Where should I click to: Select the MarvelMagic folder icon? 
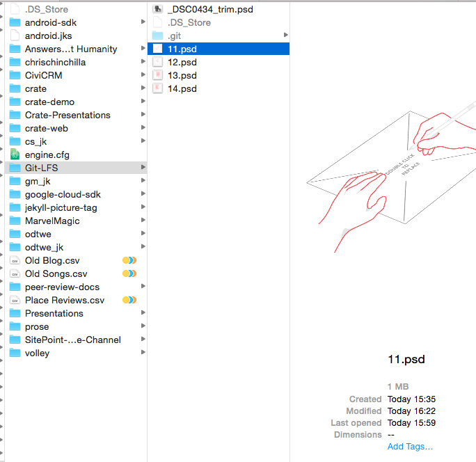click(15, 221)
